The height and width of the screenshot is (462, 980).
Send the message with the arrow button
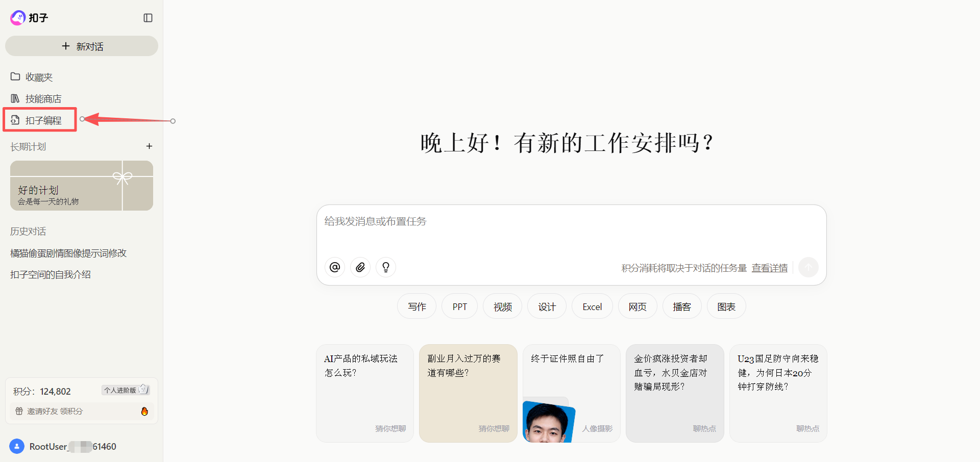(808, 267)
